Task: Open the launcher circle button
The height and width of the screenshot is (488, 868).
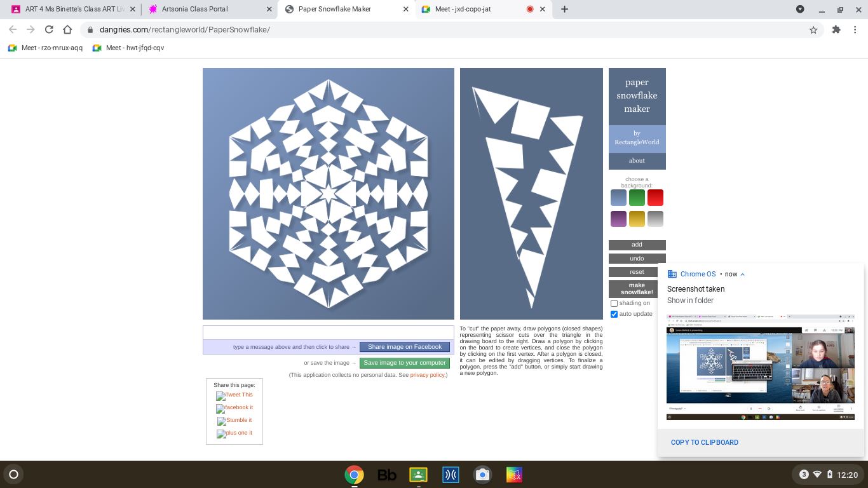Action: 13,474
